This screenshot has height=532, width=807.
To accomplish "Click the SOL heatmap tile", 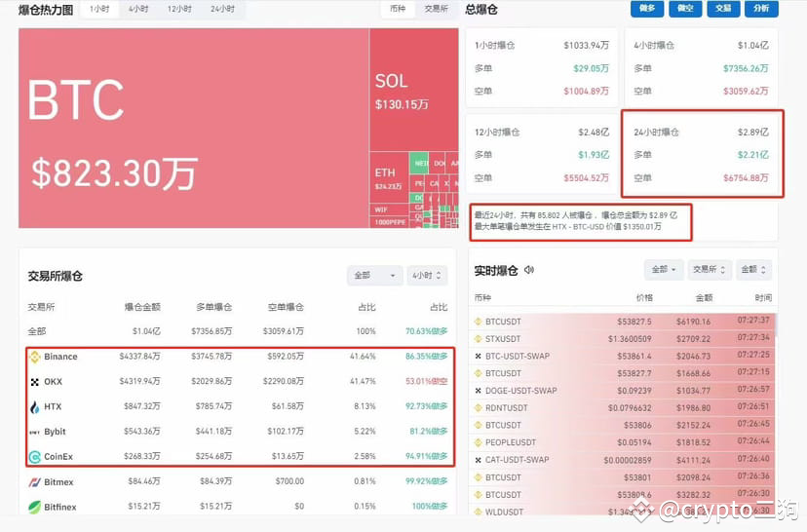I will point(414,90).
